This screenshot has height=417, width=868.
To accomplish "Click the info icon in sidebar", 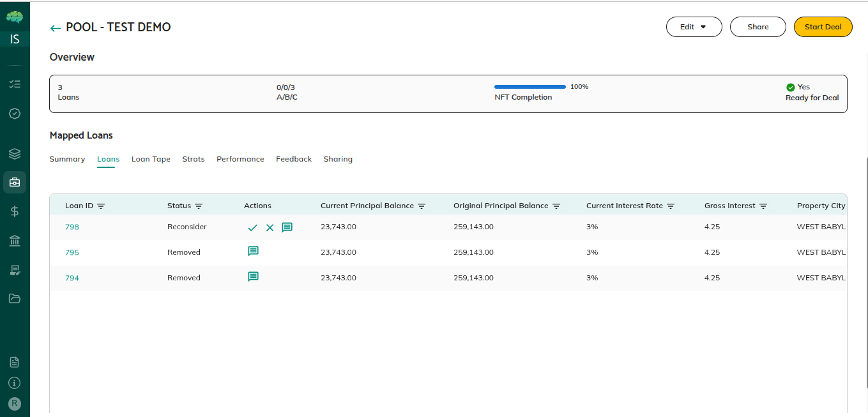I will pos(15,383).
